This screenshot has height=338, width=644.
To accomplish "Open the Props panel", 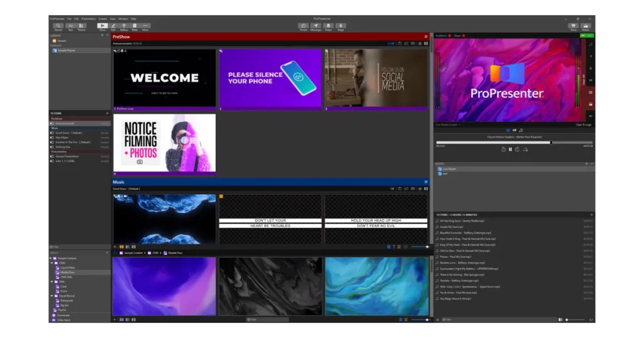I will click(x=328, y=26).
